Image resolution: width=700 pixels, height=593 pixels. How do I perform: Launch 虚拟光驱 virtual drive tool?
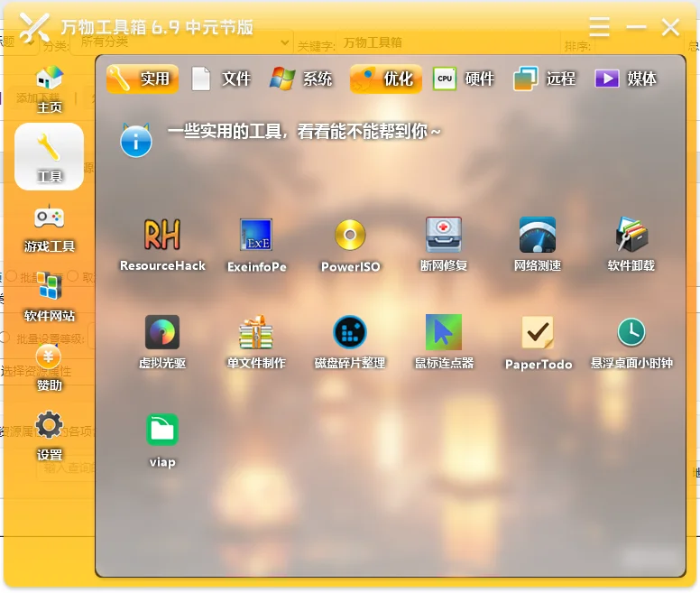(162, 342)
